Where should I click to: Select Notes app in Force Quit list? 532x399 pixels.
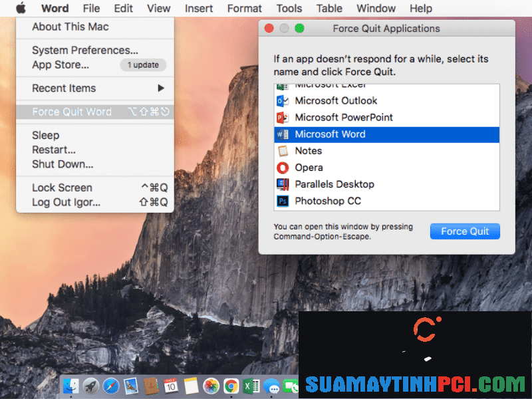387,151
